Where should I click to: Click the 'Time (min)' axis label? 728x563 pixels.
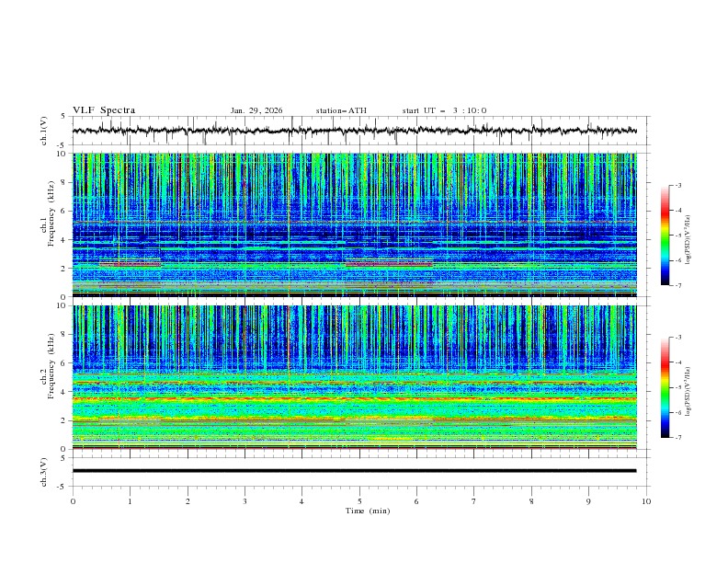tap(368, 511)
